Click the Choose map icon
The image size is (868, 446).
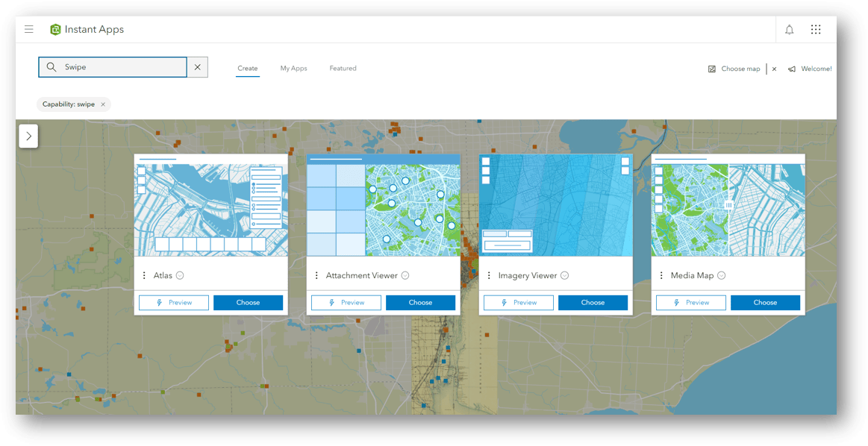[x=712, y=69]
